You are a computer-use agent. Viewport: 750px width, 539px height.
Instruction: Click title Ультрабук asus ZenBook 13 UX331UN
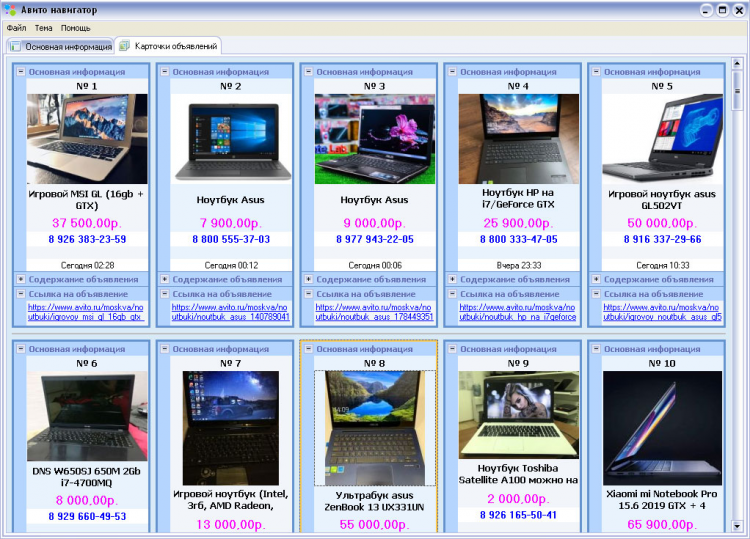pyautogui.click(x=375, y=501)
